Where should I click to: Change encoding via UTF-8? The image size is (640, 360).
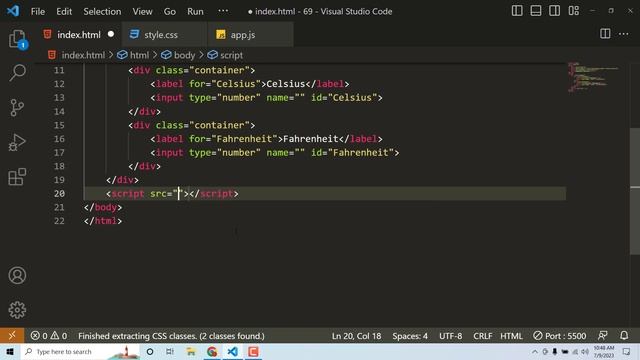(451, 336)
